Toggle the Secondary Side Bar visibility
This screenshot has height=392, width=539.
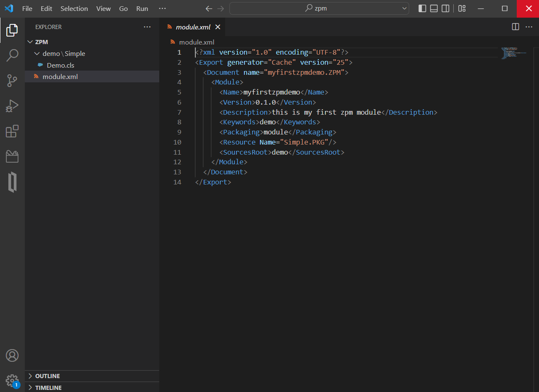point(445,8)
